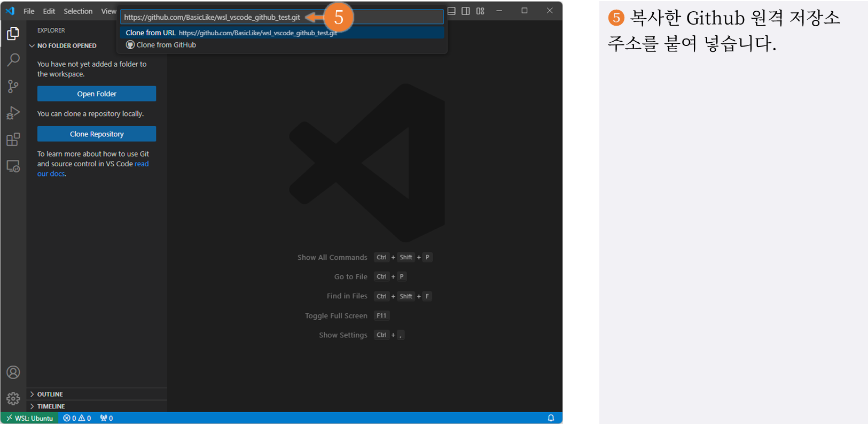This screenshot has height=424, width=868.
Task: Toggle the secondary side bar layout icon
Action: click(x=466, y=11)
